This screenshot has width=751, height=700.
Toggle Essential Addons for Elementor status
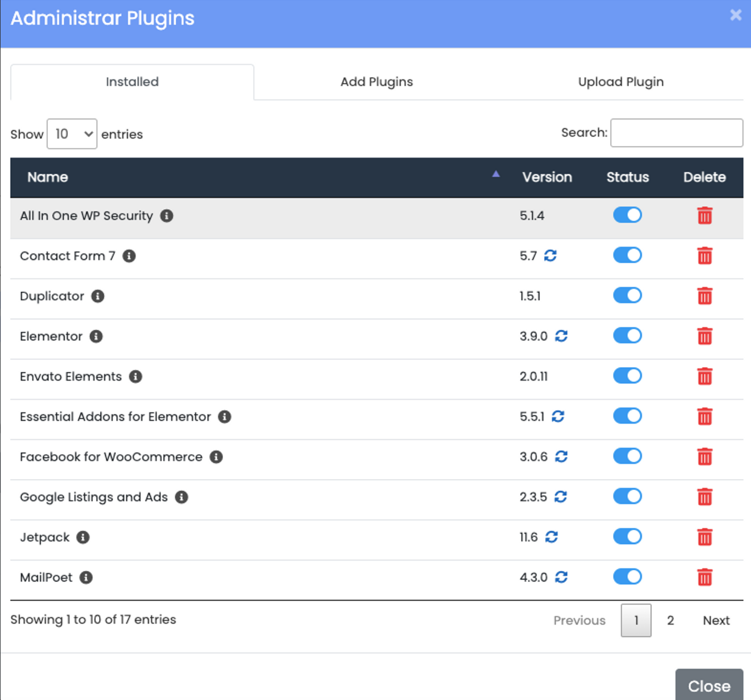[x=628, y=416]
